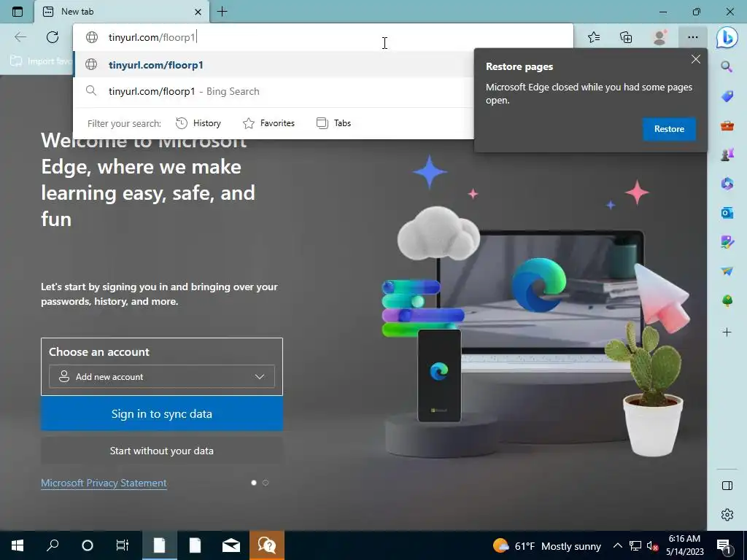
Task: Select tinyurl.com/floorp1 URL suggestion
Action: click(274, 65)
